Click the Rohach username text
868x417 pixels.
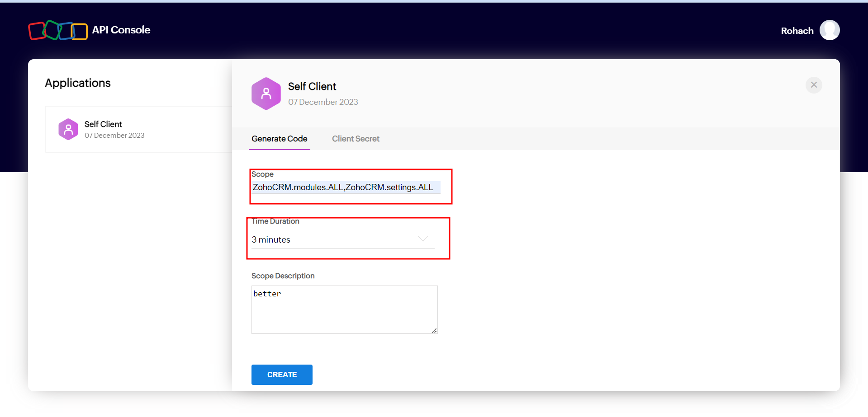point(797,31)
